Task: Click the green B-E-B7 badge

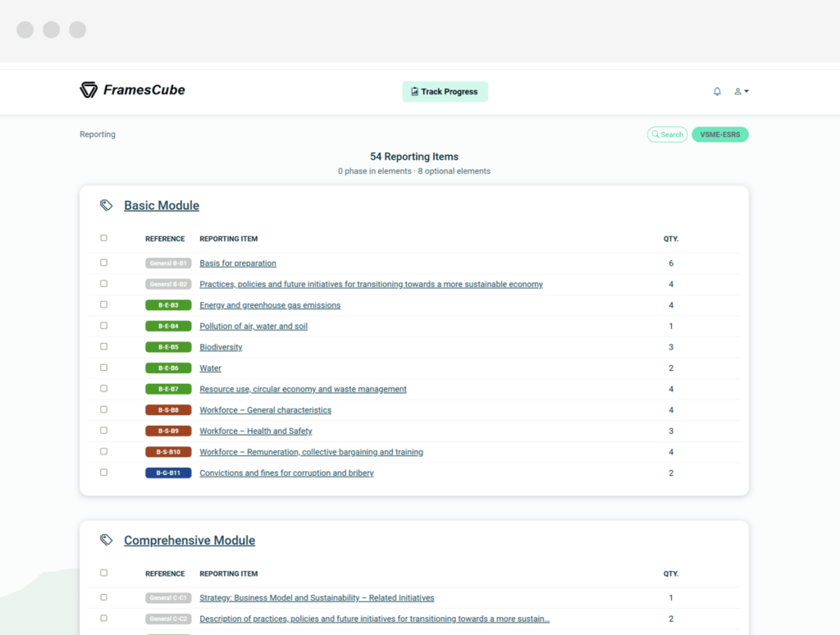Action: (x=168, y=389)
